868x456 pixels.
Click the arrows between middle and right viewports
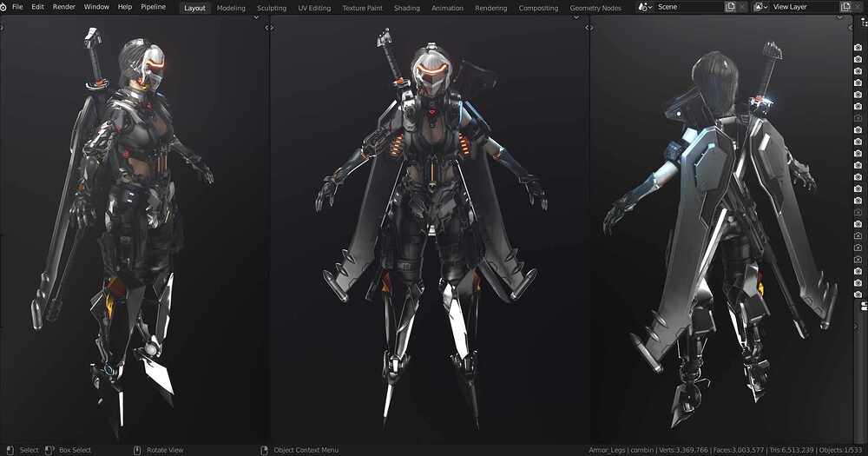589,28
